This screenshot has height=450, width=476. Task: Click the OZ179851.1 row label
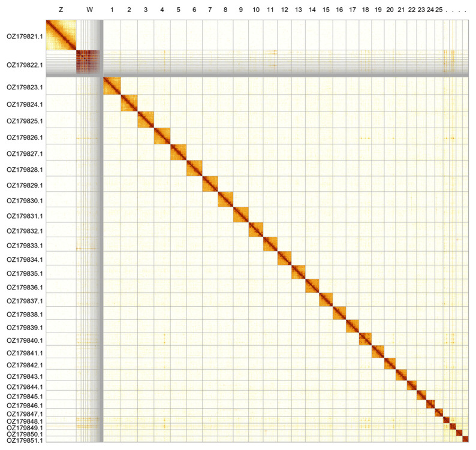25,440
